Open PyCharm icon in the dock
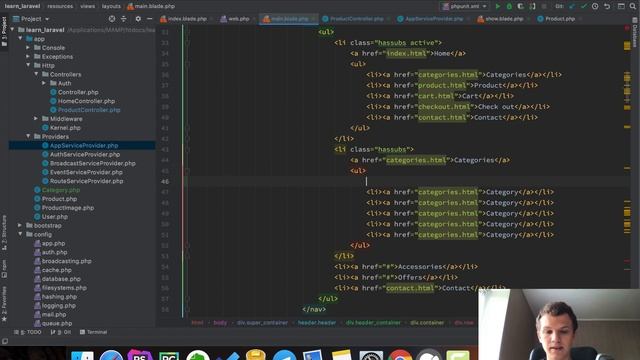 click(x=169, y=355)
